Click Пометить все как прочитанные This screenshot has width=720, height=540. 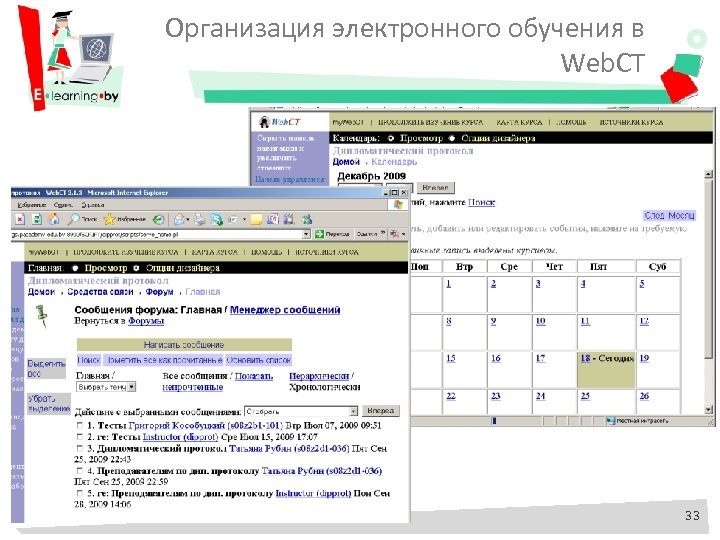pyautogui.click(x=164, y=360)
